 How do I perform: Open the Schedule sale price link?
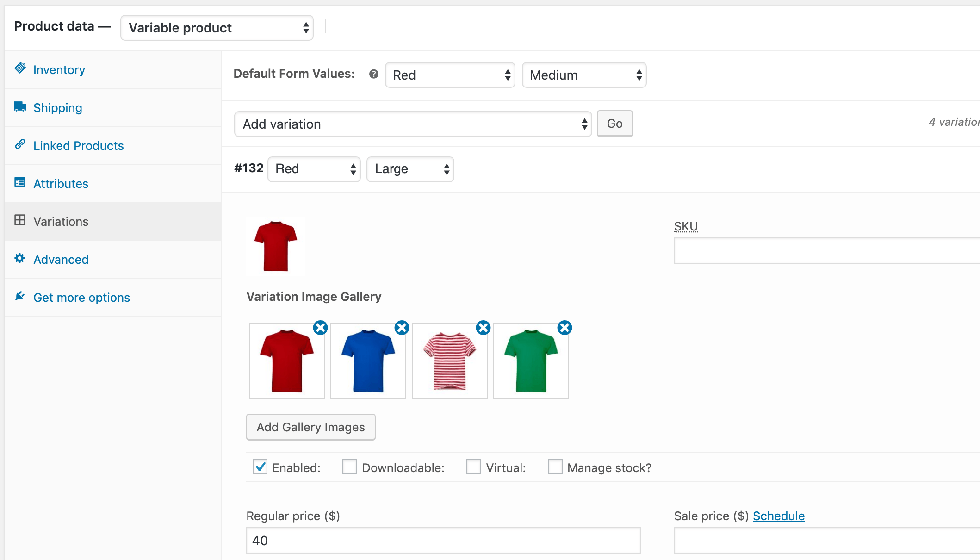779,516
